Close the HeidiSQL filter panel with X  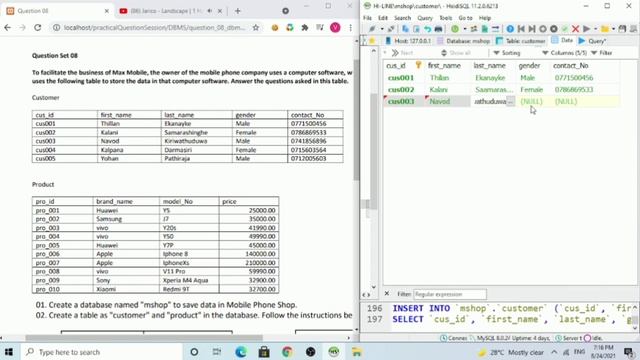tap(387, 293)
